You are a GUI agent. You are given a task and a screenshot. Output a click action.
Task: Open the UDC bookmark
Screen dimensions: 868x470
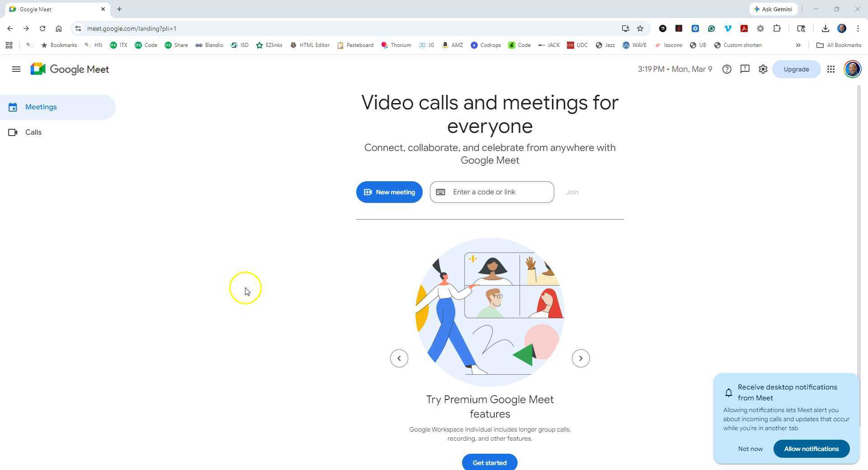577,45
